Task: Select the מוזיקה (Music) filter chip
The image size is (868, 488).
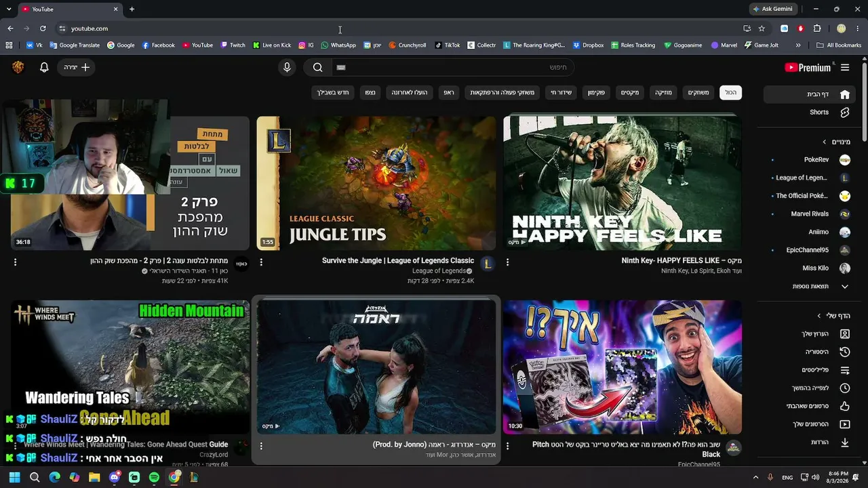Action: [x=663, y=92]
